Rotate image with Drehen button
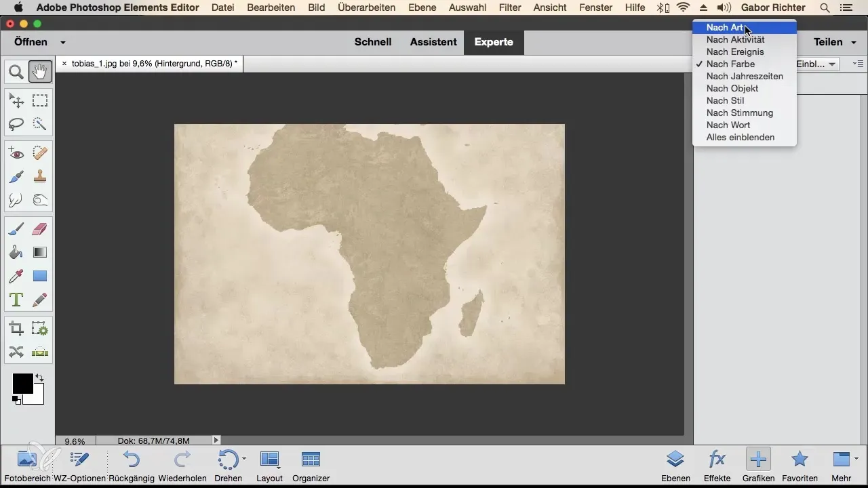This screenshot has width=868, height=488. (227, 465)
